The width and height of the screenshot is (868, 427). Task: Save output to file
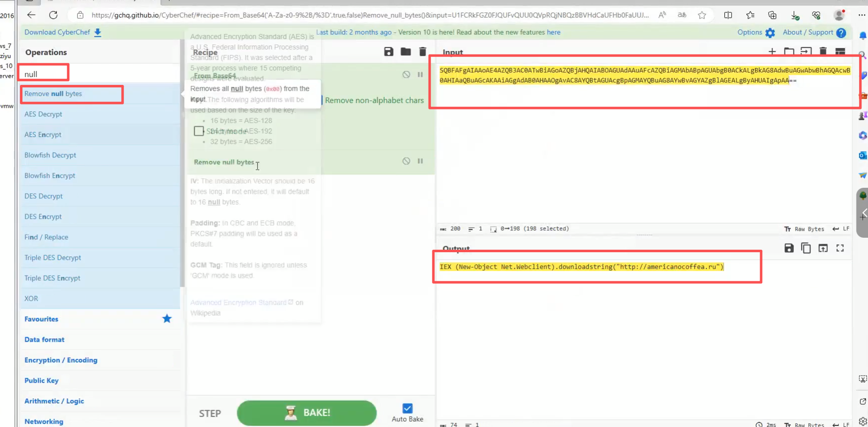click(x=789, y=248)
